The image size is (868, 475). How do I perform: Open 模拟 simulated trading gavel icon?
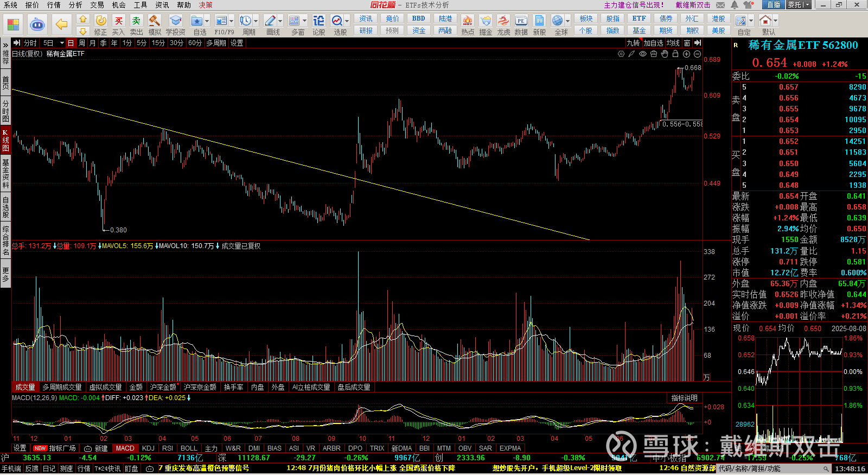click(x=155, y=24)
